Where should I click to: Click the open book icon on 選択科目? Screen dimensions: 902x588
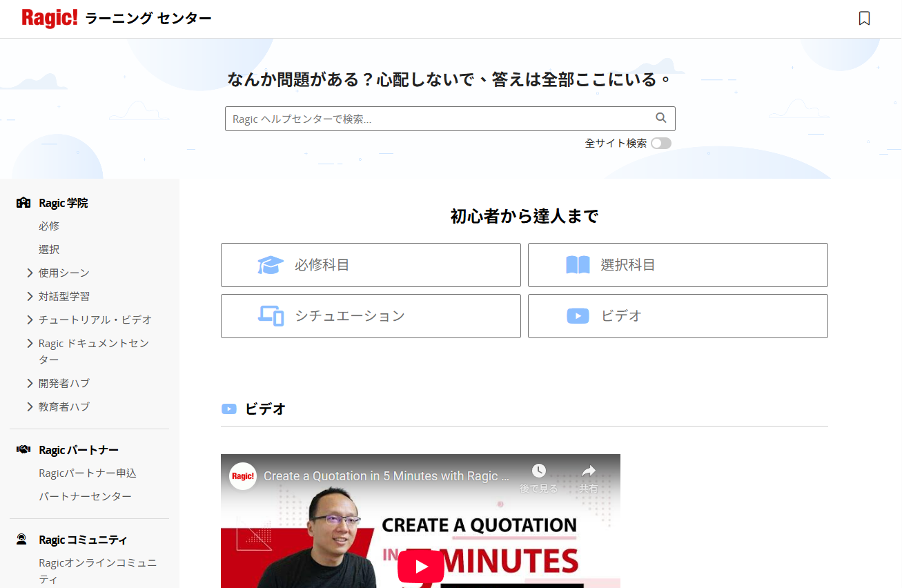[578, 265]
